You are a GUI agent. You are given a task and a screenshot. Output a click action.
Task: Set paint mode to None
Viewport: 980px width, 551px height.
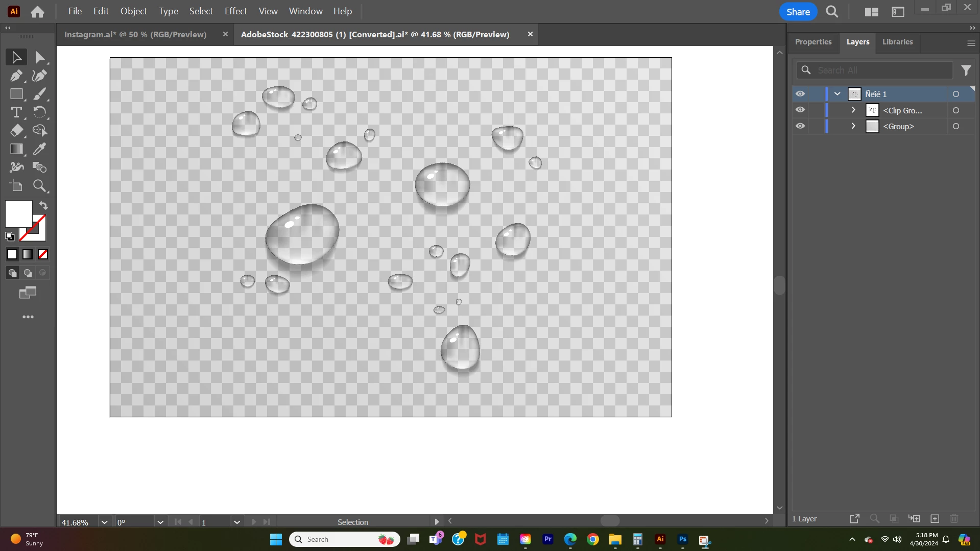(x=43, y=254)
